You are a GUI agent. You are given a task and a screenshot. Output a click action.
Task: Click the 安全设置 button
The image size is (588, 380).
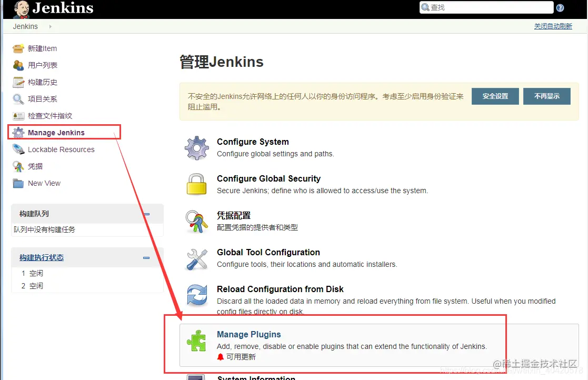point(495,96)
